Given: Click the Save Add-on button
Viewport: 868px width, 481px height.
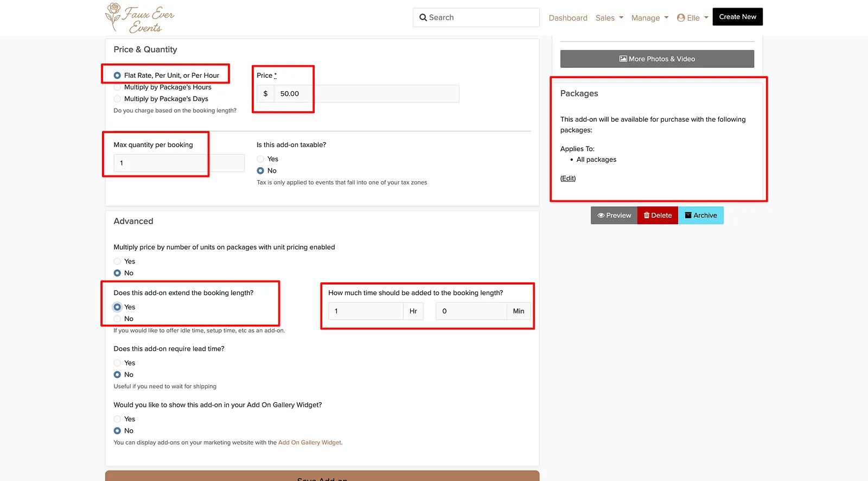Looking at the screenshot, I should 322,476.
